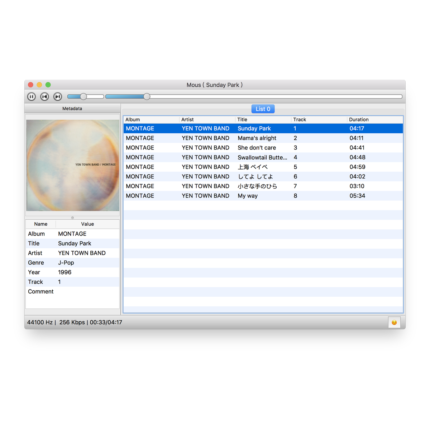Select the track My way
This screenshot has height=430, width=430.
coord(263,196)
